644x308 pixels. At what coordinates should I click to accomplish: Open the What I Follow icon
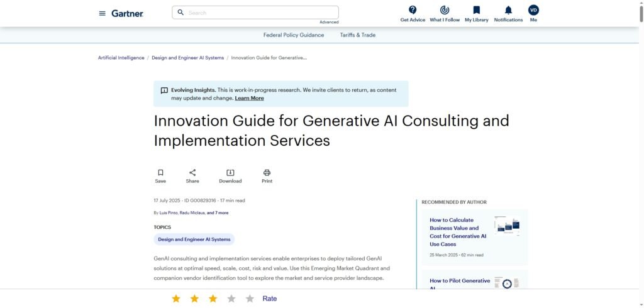tap(445, 10)
